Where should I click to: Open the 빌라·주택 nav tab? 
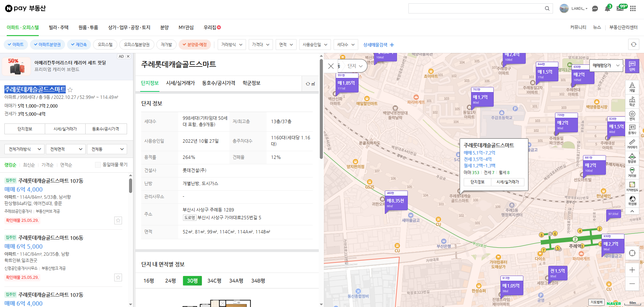coord(59,27)
